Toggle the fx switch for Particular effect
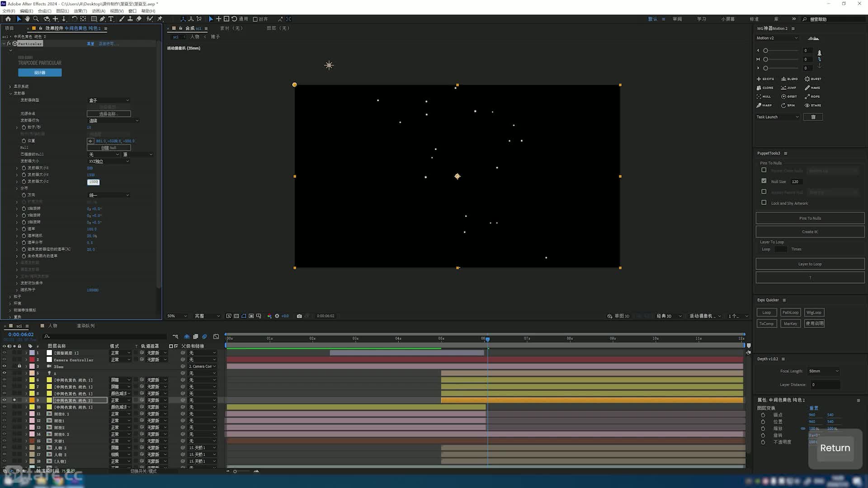 (9, 44)
